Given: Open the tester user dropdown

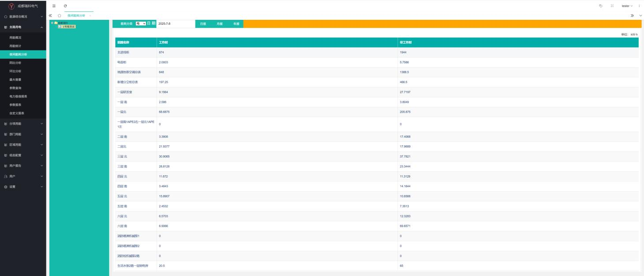Looking at the screenshot, I should pos(627,6).
